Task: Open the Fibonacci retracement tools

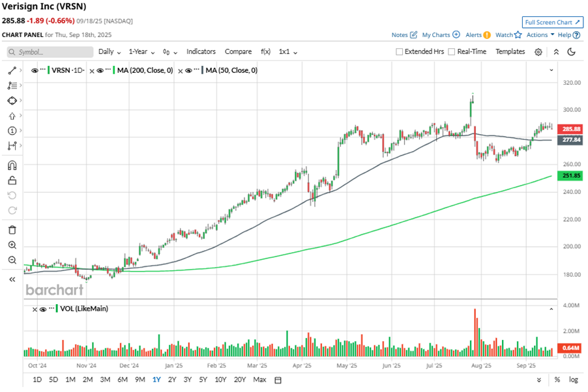Action: pos(12,85)
